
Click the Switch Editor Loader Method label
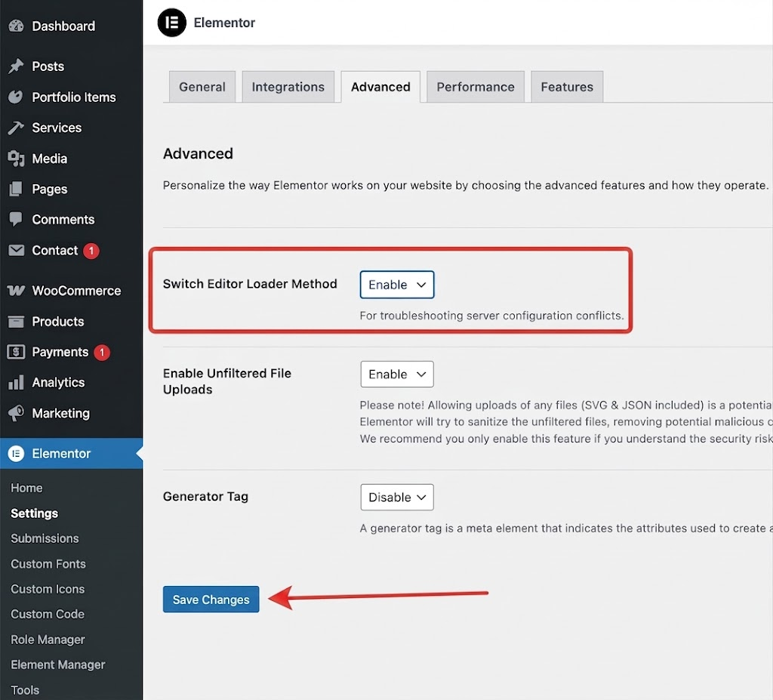pos(250,284)
